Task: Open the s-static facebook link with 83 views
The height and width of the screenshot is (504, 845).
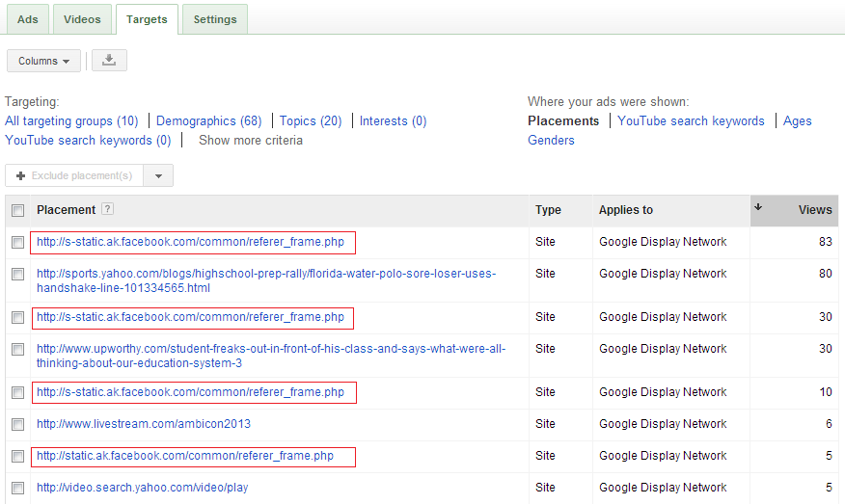Action: [x=190, y=242]
